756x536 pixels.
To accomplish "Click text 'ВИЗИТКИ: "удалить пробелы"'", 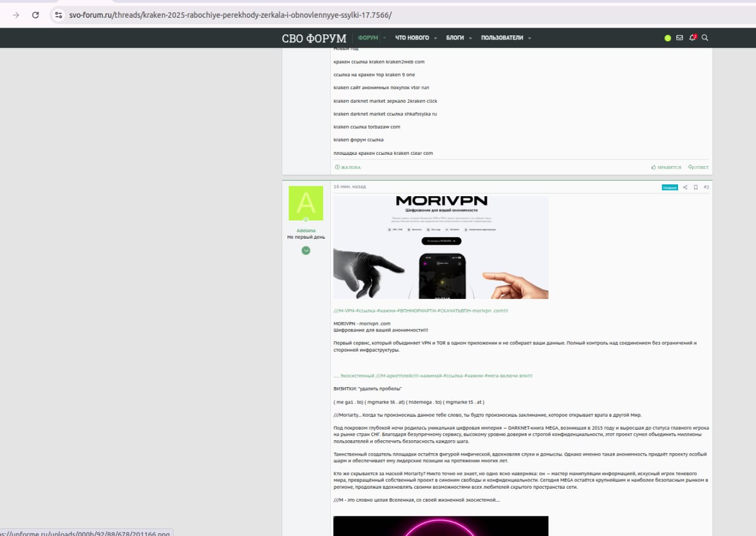I will (x=368, y=388).
